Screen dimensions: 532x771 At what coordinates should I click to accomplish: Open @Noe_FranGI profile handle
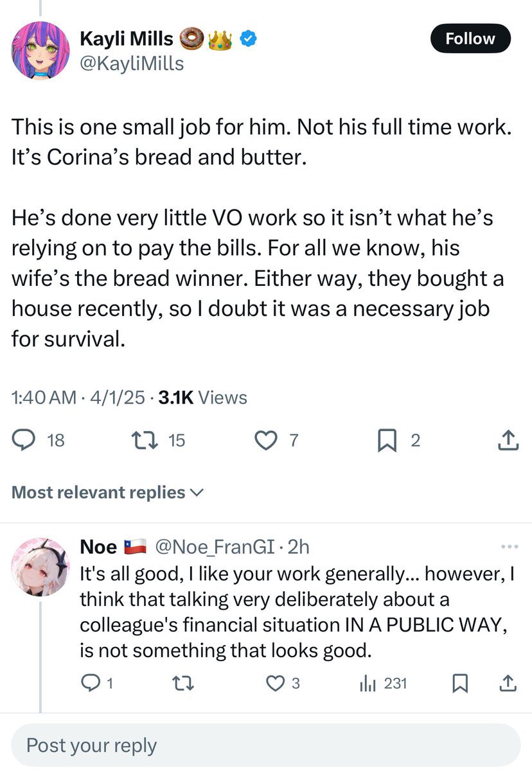pos(215,547)
